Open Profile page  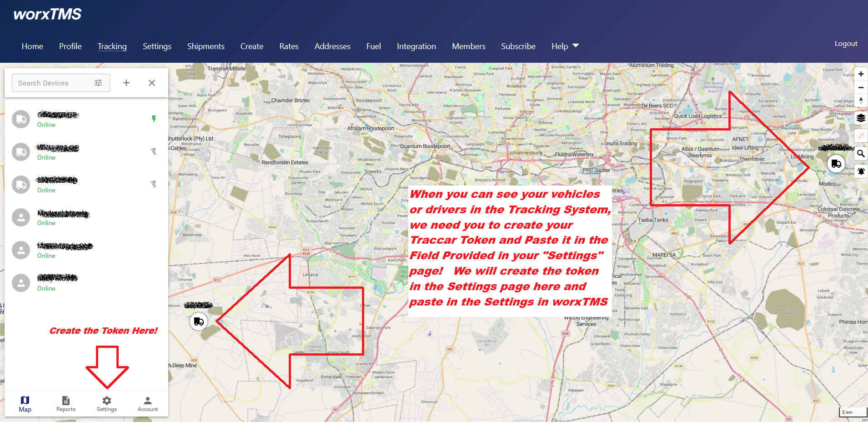point(70,46)
